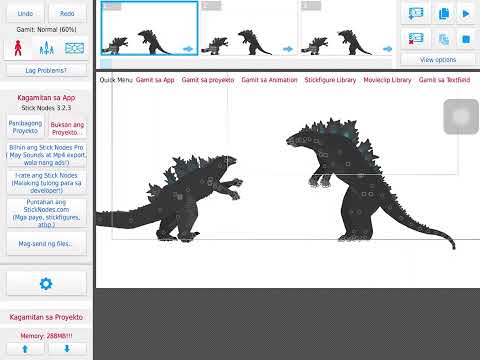
Task: Visit StickNodes.com via Puntahan button
Action: pos(46,213)
